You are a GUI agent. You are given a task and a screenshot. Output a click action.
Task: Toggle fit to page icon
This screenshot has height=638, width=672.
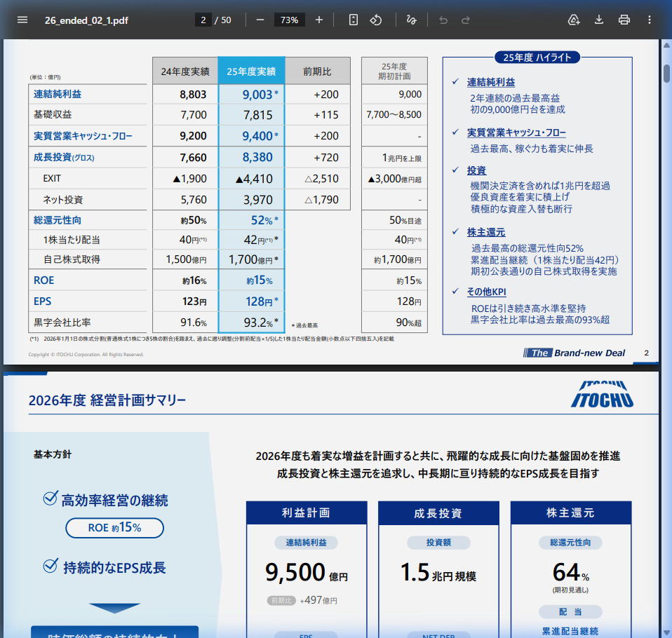353,20
